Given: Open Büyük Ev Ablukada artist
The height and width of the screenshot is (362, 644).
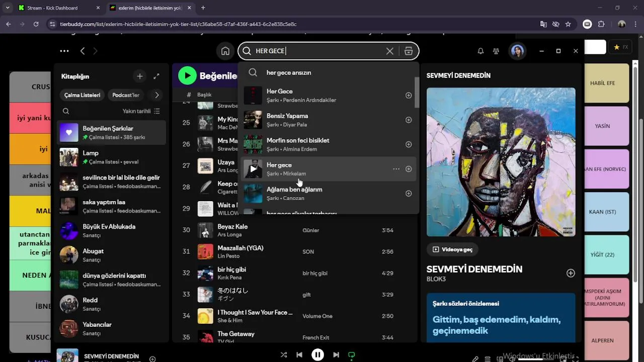Looking at the screenshot, I should (x=111, y=231).
